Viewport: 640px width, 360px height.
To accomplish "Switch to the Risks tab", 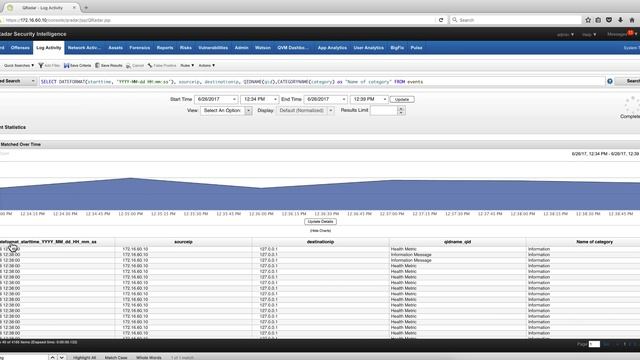I will (x=186, y=48).
